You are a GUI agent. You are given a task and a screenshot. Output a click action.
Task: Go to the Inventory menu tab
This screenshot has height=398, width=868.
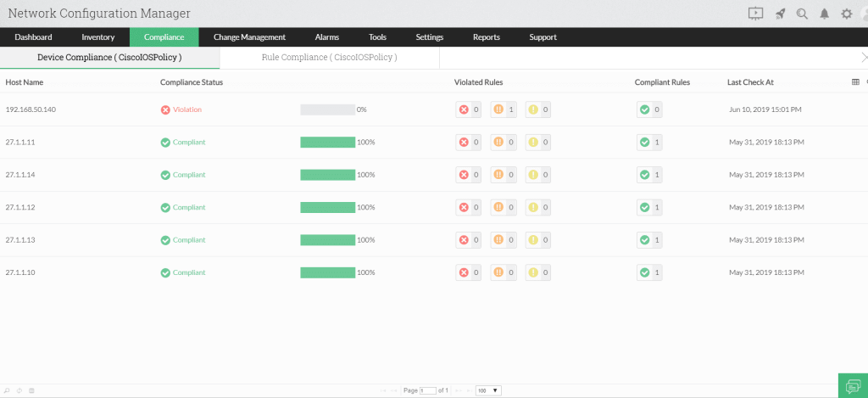point(98,37)
